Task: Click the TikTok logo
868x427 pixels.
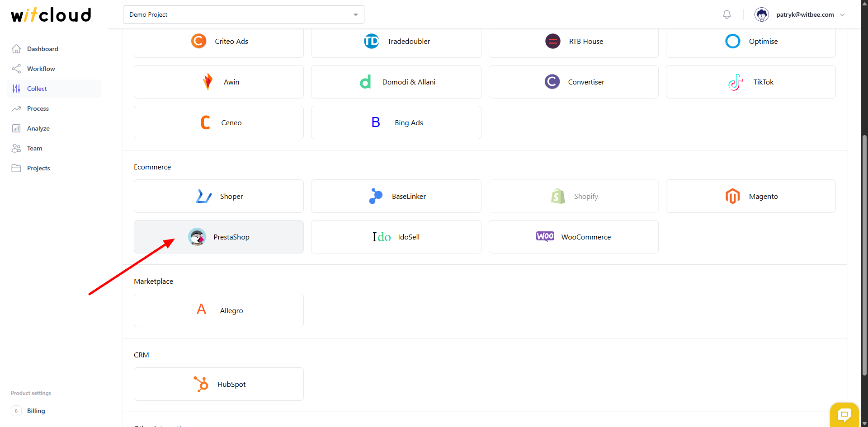Action: (736, 82)
